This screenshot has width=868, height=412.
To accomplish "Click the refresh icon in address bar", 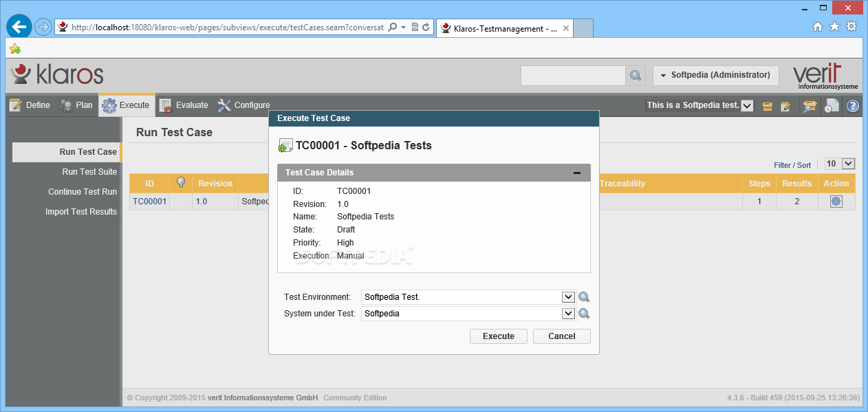I will pyautogui.click(x=426, y=28).
